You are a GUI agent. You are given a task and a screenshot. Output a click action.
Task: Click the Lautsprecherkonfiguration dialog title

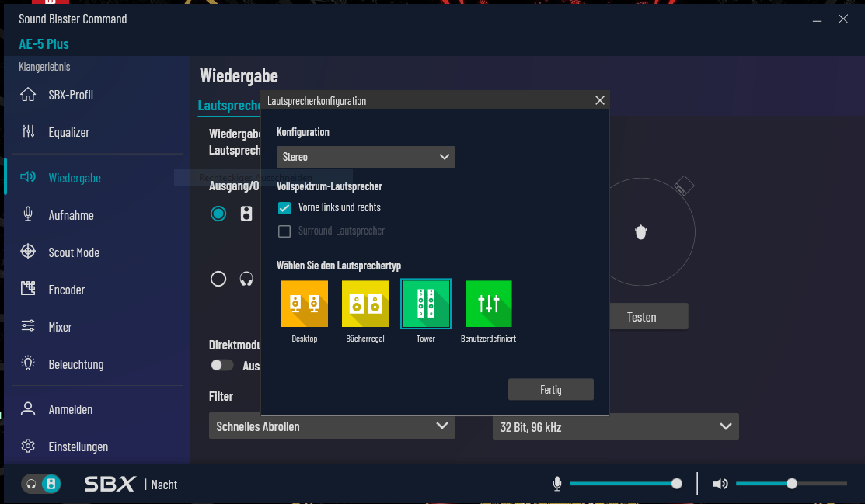tap(316, 101)
